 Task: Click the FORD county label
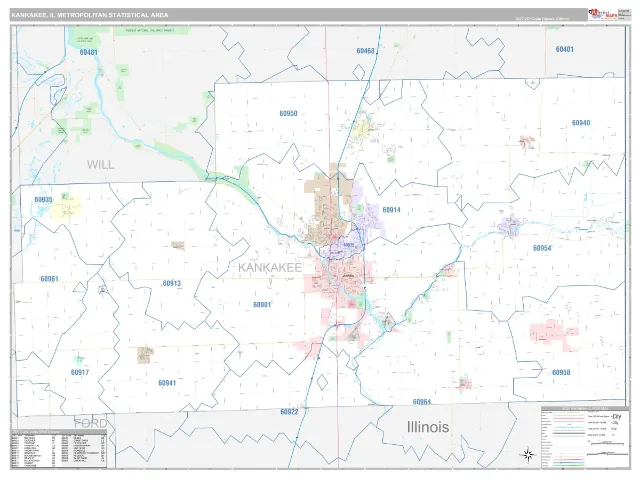(x=91, y=423)
